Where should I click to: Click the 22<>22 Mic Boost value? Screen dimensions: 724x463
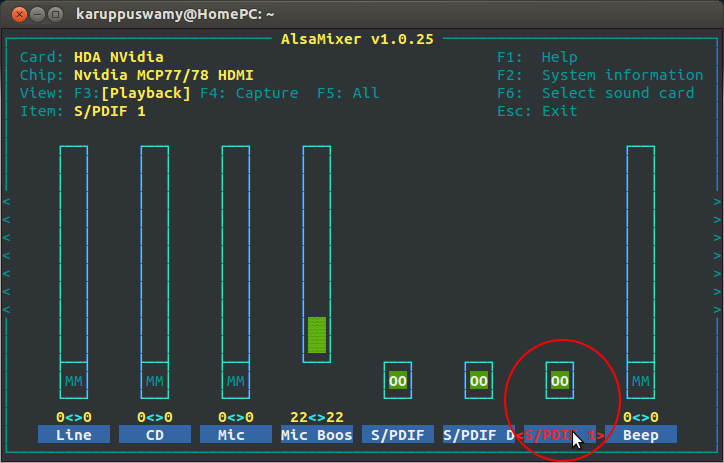[317, 417]
